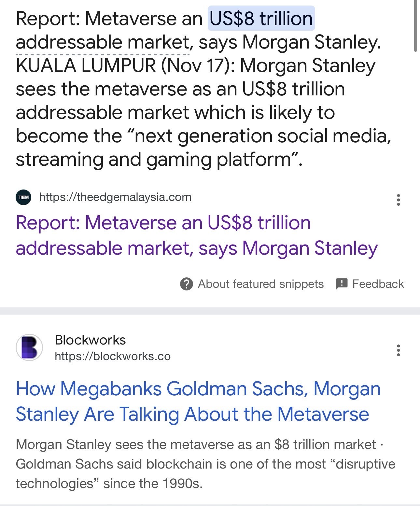This screenshot has height=506, width=420.
Task: Open the three-dot menu for Blockworks result
Action: [x=398, y=350]
